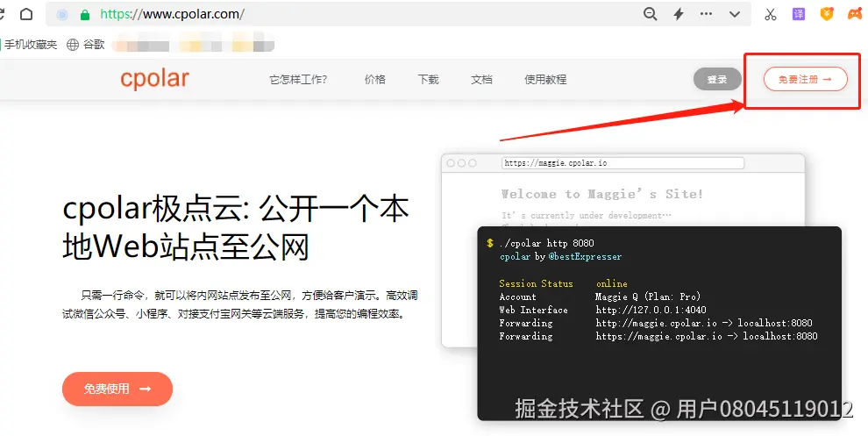This screenshot has width=868, height=436.
Task: Click the globe icon beside 谷歌
Action: [73, 45]
